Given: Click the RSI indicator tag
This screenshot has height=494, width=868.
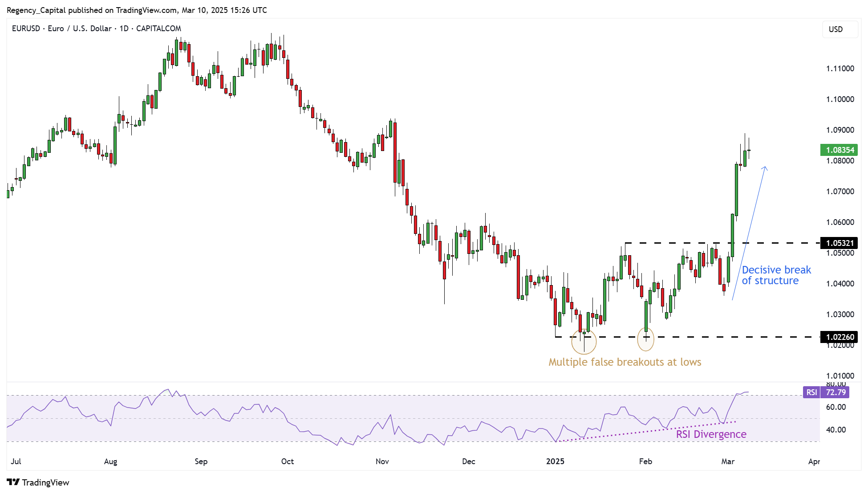Looking at the screenshot, I should (x=812, y=392).
